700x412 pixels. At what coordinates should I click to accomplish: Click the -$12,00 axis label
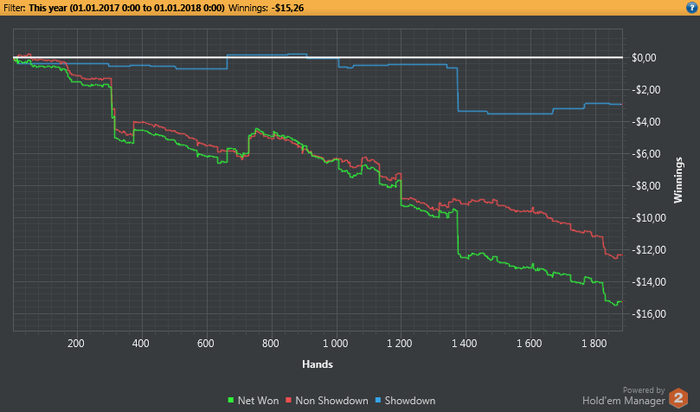(648, 250)
